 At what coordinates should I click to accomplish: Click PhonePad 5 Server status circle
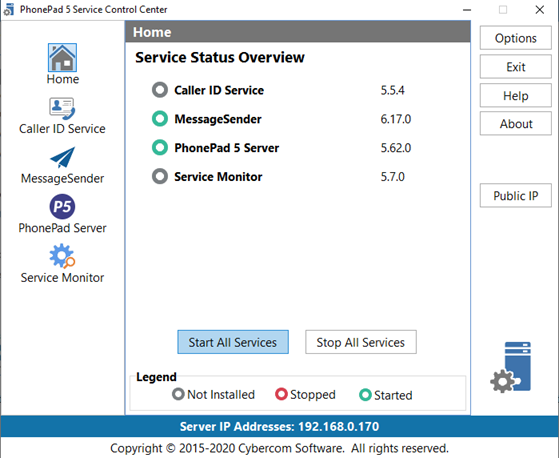pos(160,148)
